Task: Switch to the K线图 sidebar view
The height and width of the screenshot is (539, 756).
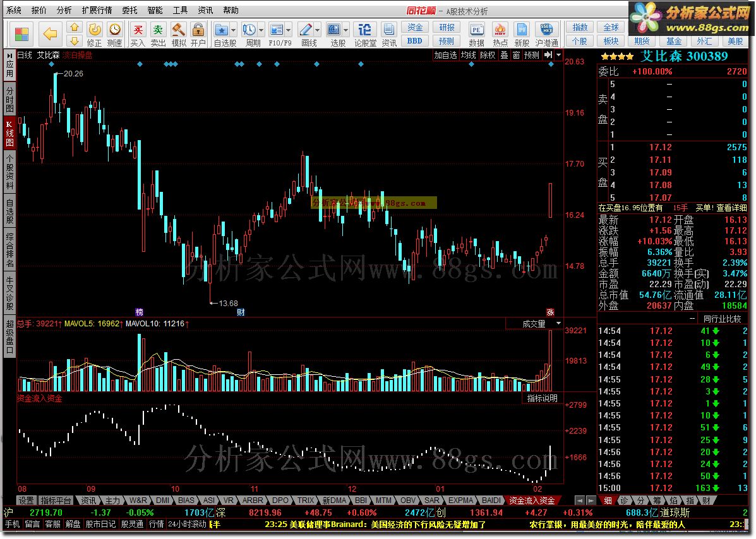Action: 9,134
